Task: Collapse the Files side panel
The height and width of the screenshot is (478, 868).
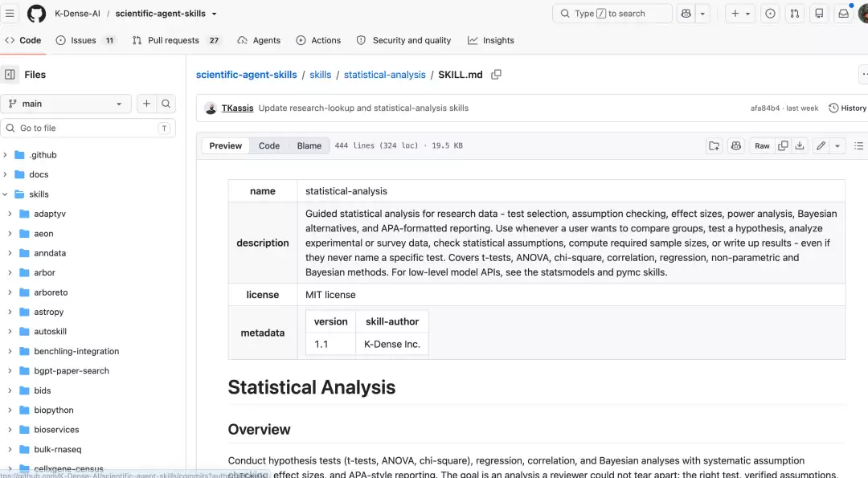Action: pyautogui.click(x=10, y=74)
